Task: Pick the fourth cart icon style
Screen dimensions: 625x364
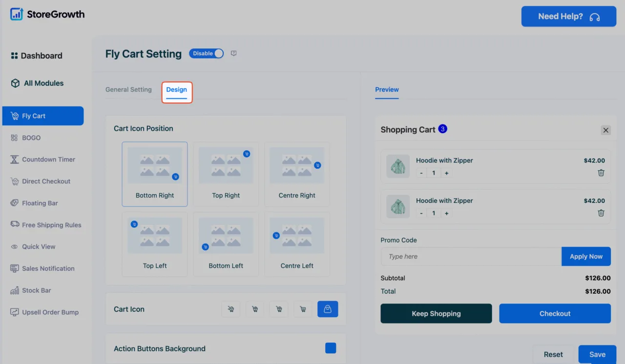Action: tap(303, 309)
